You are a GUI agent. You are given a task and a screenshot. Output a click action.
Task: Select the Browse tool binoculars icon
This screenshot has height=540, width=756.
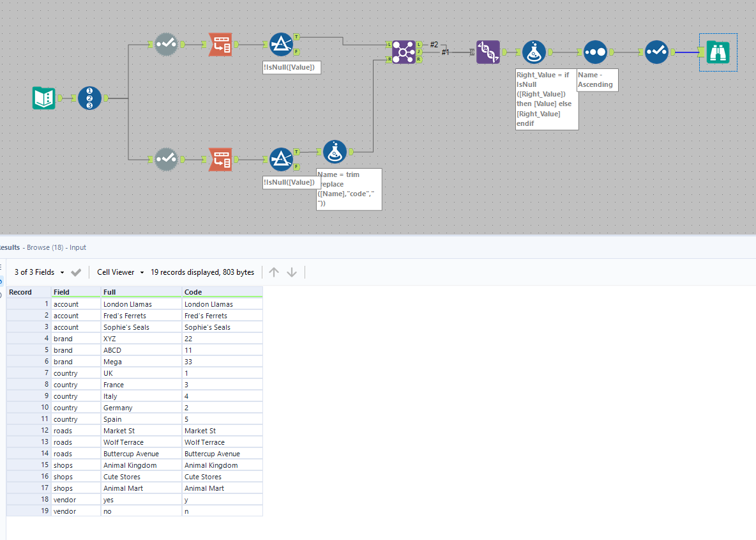coord(718,52)
